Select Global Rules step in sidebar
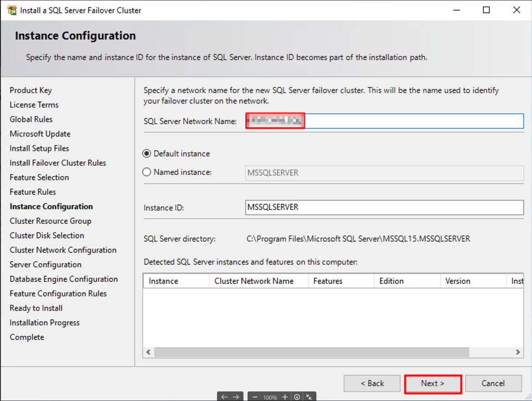The height and width of the screenshot is (401, 532). coord(31,120)
